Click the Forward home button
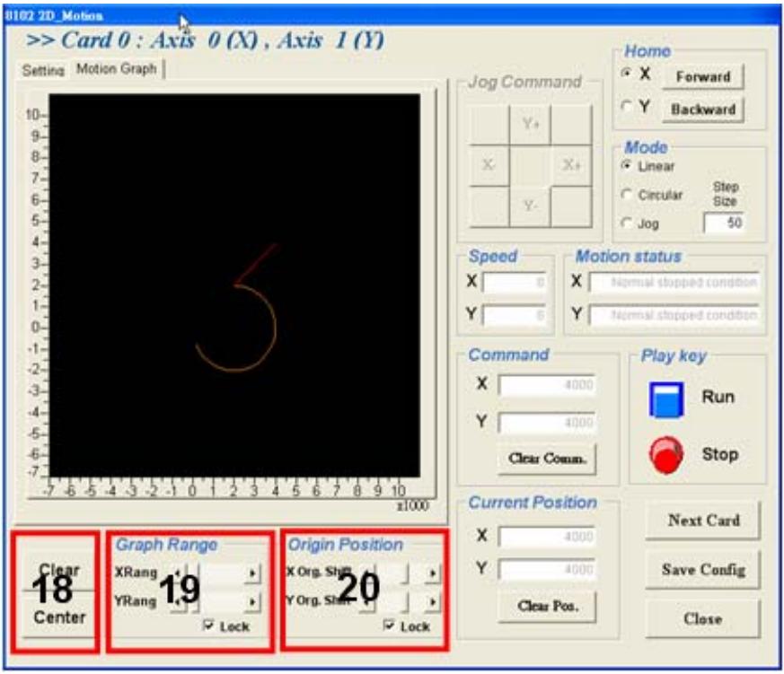The width and height of the screenshot is (784, 674). 703,77
